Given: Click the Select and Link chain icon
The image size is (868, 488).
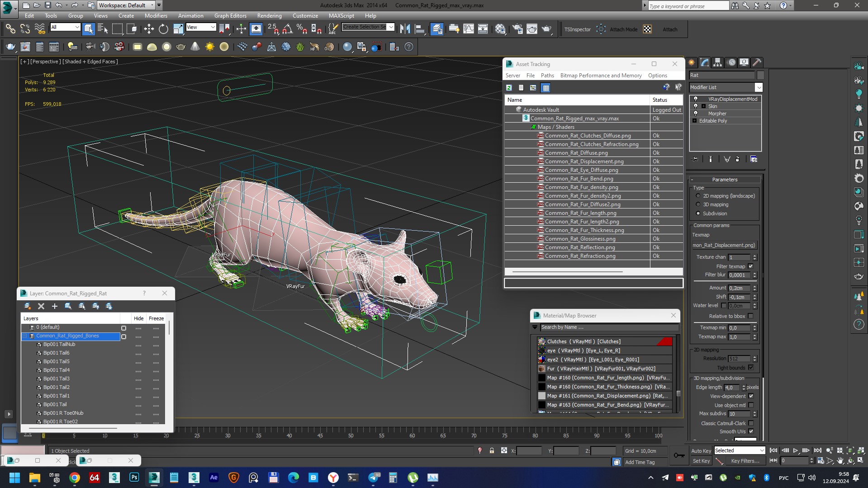Looking at the screenshot, I should pos(10,29).
